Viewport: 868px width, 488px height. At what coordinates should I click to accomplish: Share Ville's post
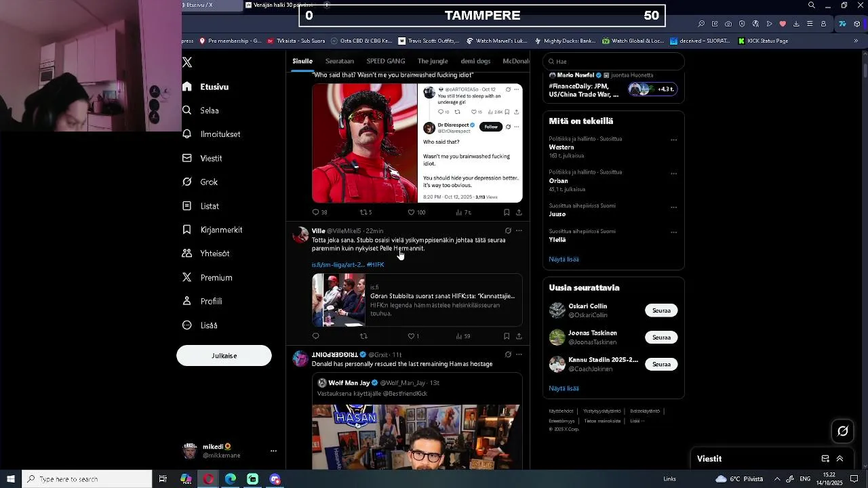(519, 336)
